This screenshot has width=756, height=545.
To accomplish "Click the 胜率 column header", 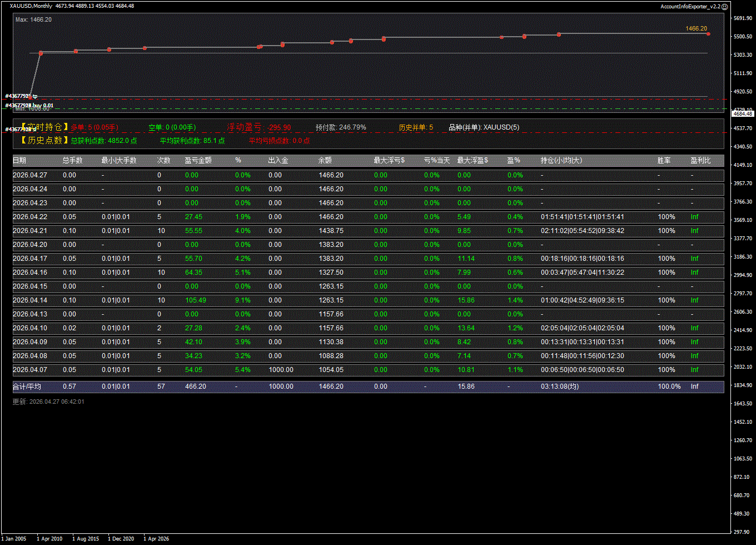I will [x=664, y=161].
